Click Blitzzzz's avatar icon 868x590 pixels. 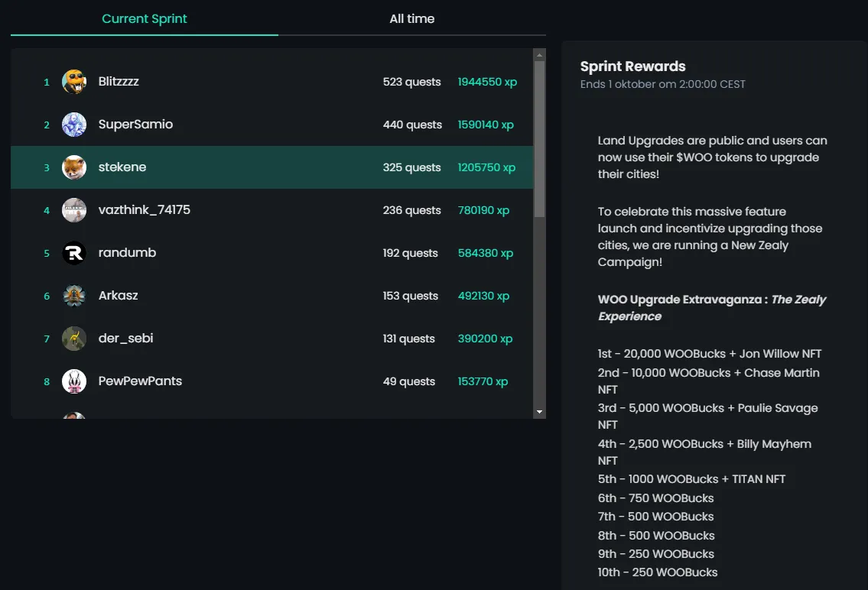[74, 82]
